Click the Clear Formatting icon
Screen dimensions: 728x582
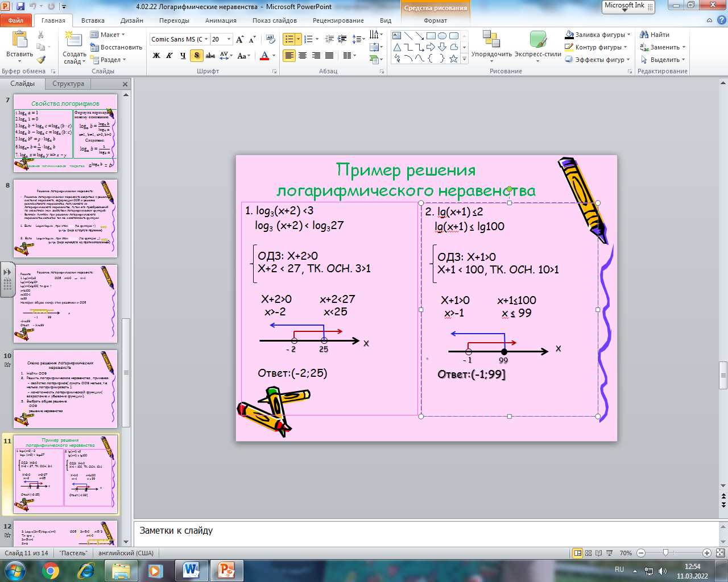(271, 39)
